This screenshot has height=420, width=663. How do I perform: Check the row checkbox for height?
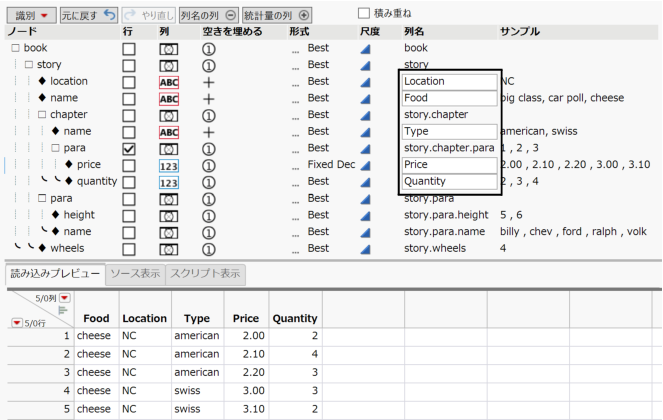point(128,215)
